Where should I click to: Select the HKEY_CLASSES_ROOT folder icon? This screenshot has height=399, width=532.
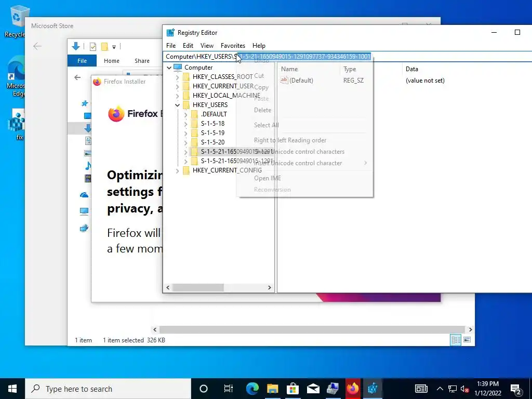point(186,77)
